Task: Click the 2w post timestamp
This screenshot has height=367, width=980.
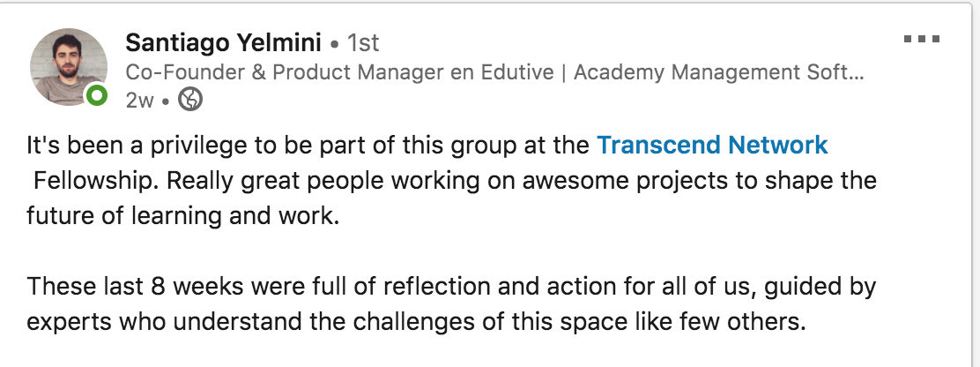Action: pyautogui.click(x=139, y=100)
